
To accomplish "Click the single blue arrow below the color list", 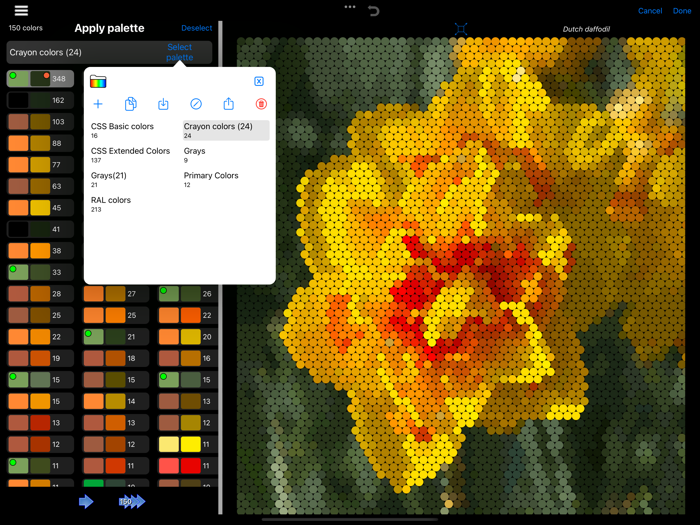I will (86, 501).
